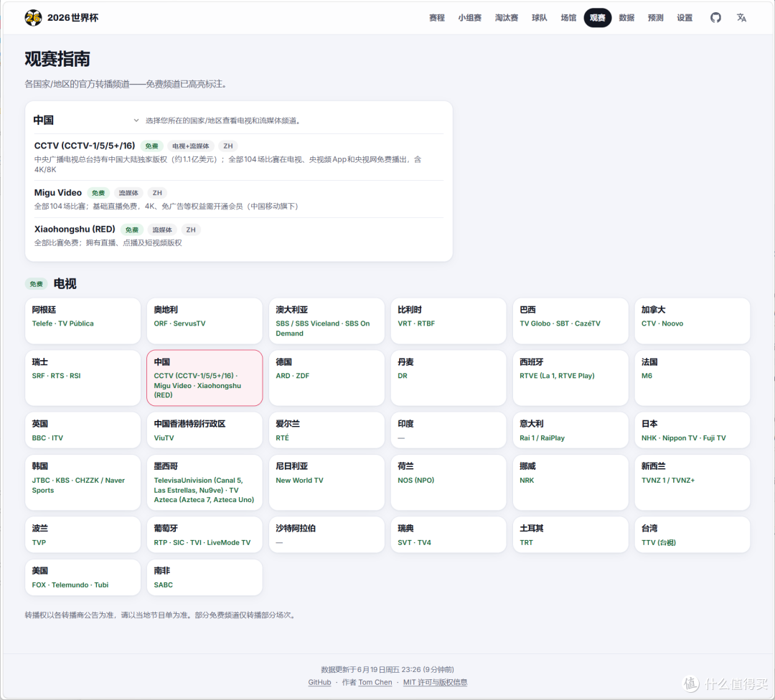Select the 比利时 broadcaster card

coord(448,321)
